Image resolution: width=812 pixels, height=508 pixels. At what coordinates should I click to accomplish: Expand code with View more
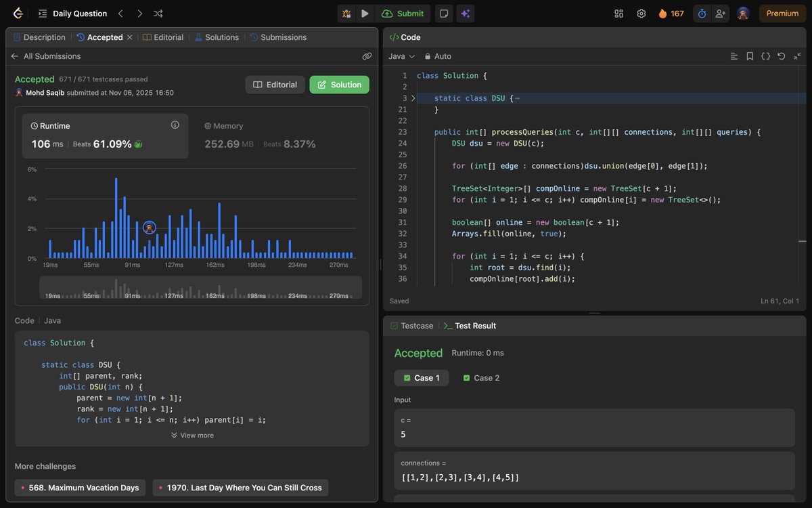(x=192, y=436)
